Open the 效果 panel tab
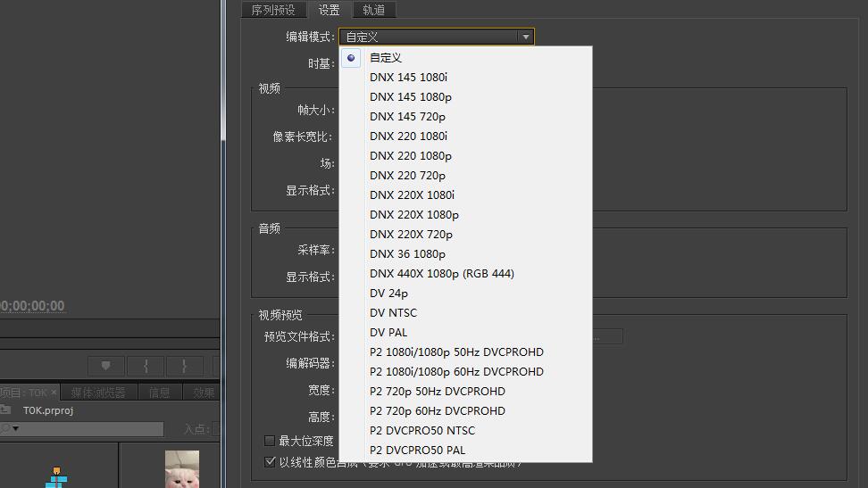Viewport: 868px width, 488px height. click(203, 393)
